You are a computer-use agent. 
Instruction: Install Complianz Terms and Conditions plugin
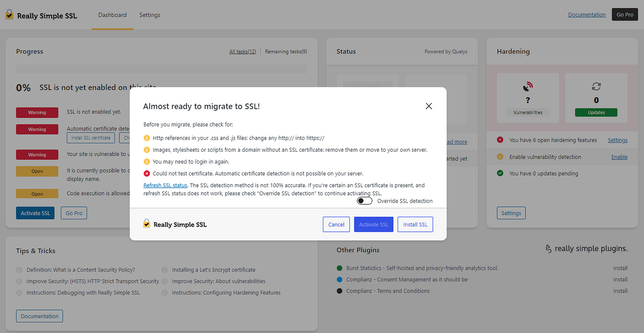point(620,291)
